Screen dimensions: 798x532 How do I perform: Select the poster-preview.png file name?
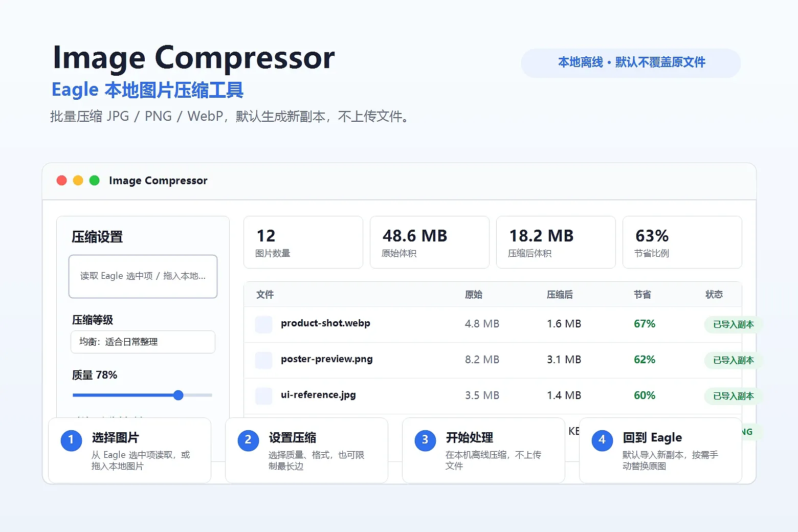pyautogui.click(x=327, y=359)
